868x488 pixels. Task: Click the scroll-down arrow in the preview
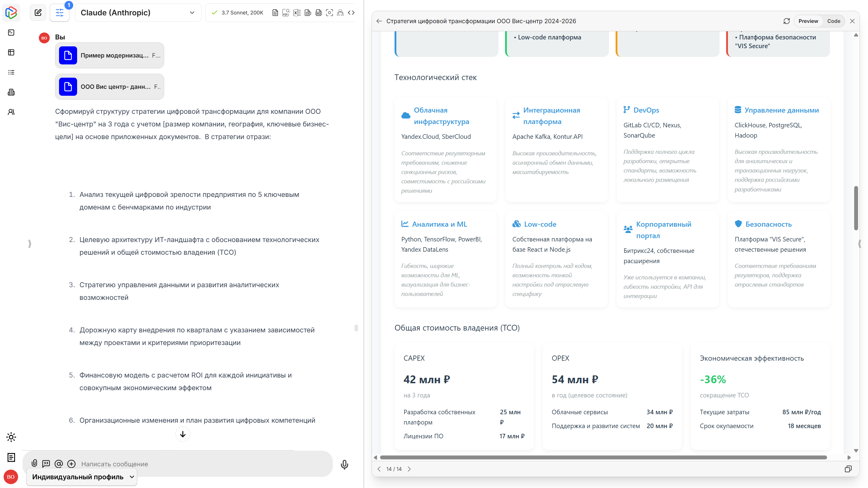[856, 451]
